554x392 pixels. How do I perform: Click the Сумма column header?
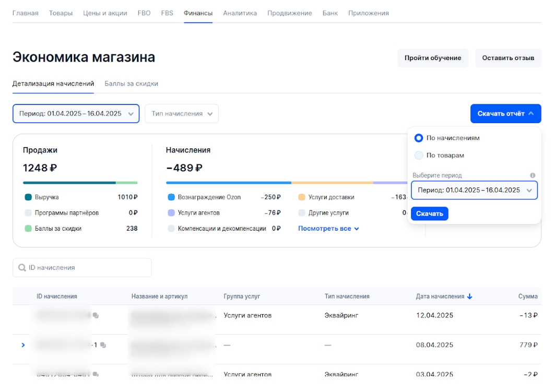(528, 296)
